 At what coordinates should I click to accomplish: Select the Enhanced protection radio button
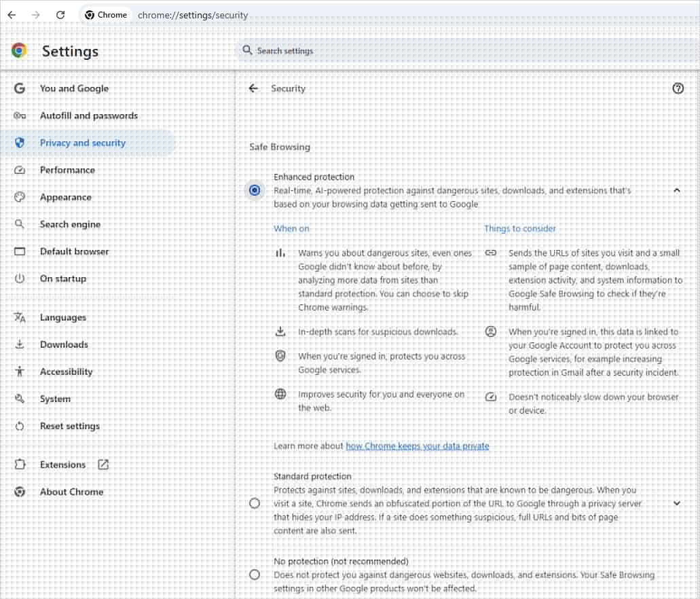click(x=255, y=190)
